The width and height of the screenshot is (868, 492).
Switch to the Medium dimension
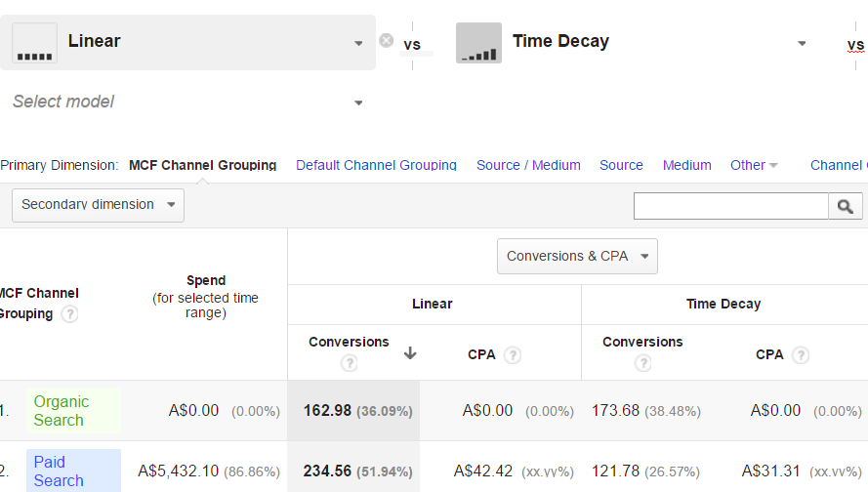point(686,165)
